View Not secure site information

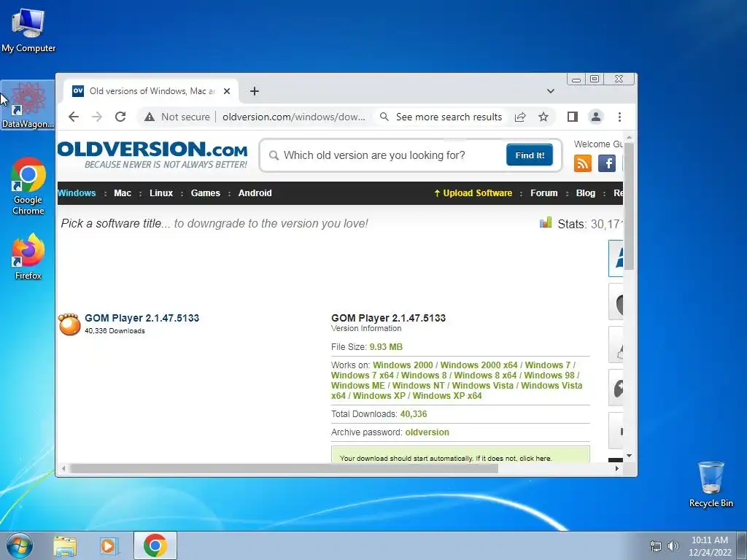(177, 117)
